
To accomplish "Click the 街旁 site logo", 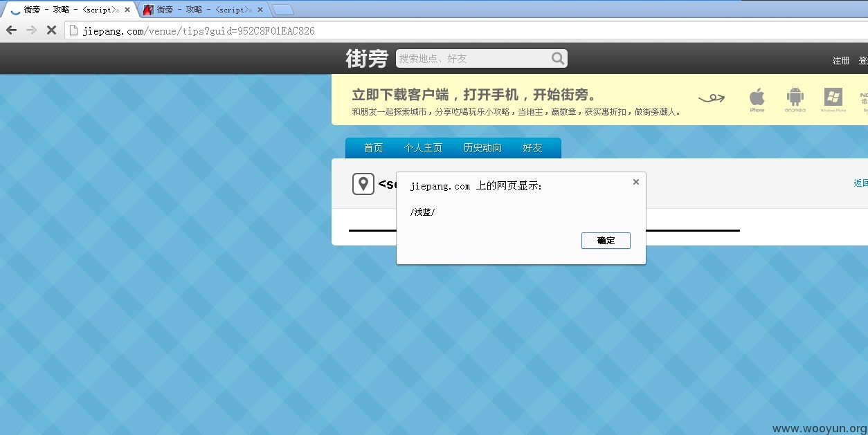I will 367,59.
